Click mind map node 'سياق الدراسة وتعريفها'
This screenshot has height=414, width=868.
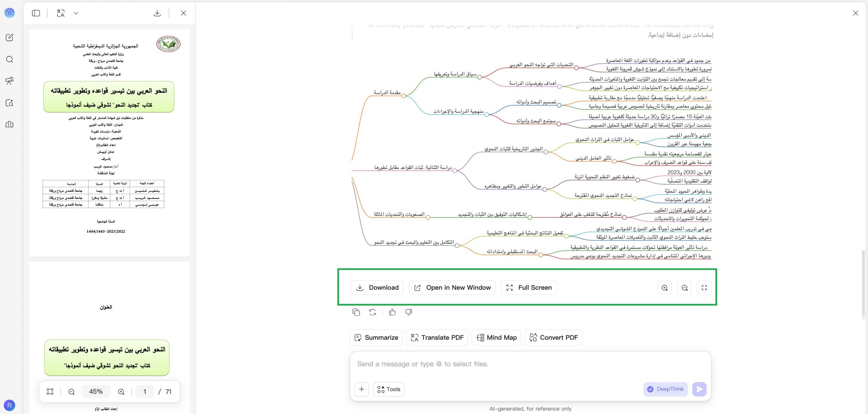coord(455,74)
